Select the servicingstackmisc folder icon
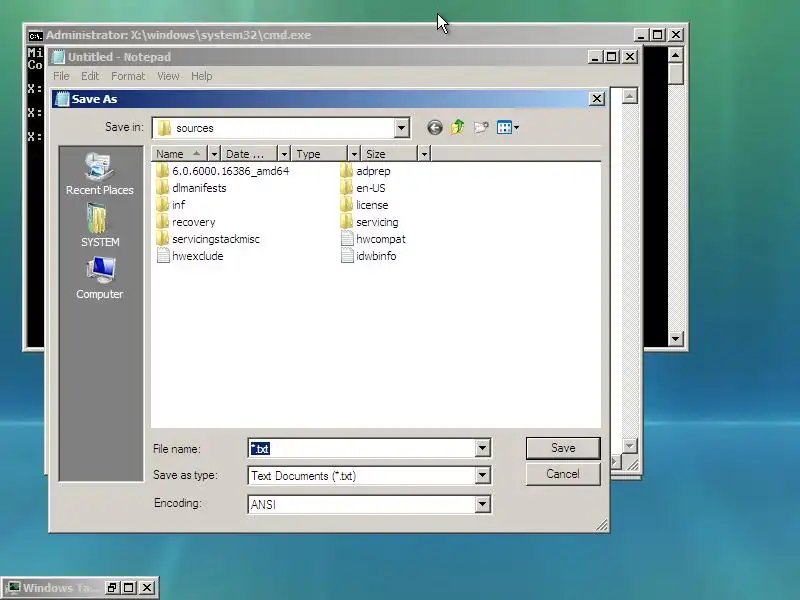This screenshot has width=800, height=600. [163, 239]
